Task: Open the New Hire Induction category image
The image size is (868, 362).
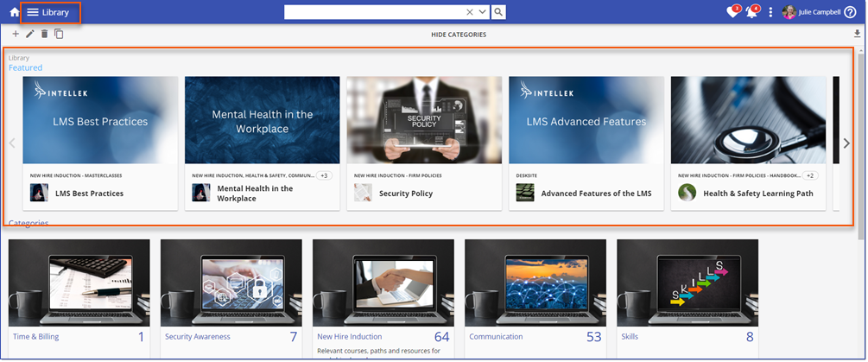Action: (x=383, y=283)
